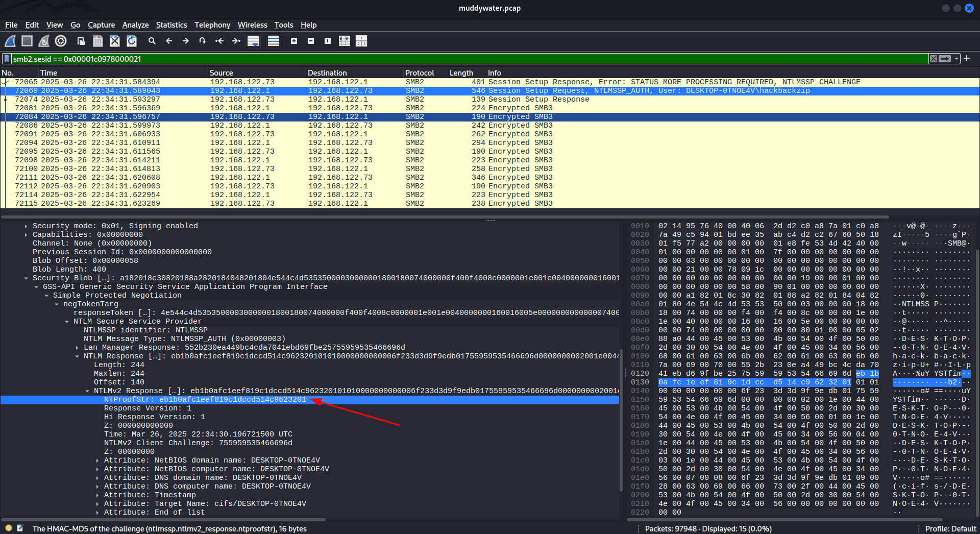Click the shark fin Start capture icon
Image resolution: width=980 pixels, height=534 pixels.
[10, 41]
